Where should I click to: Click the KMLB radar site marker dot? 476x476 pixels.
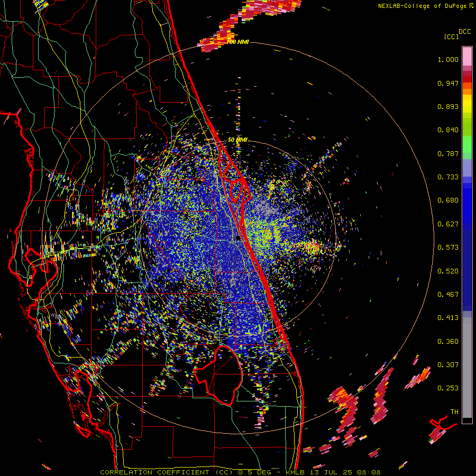(x=238, y=239)
